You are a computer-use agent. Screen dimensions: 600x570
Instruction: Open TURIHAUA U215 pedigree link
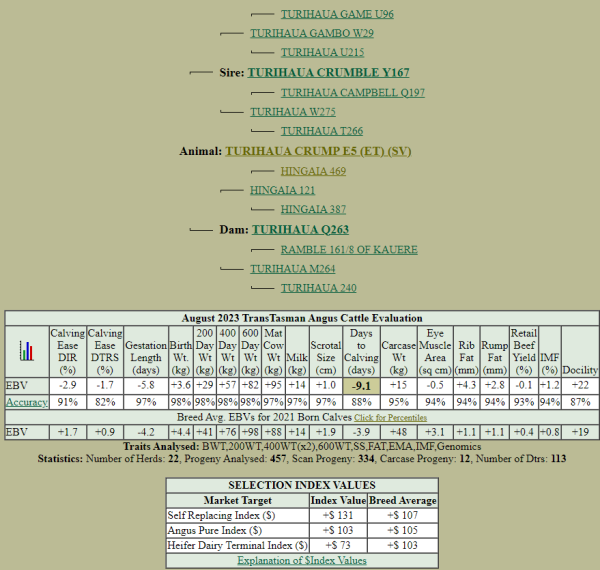pyautogui.click(x=322, y=52)
